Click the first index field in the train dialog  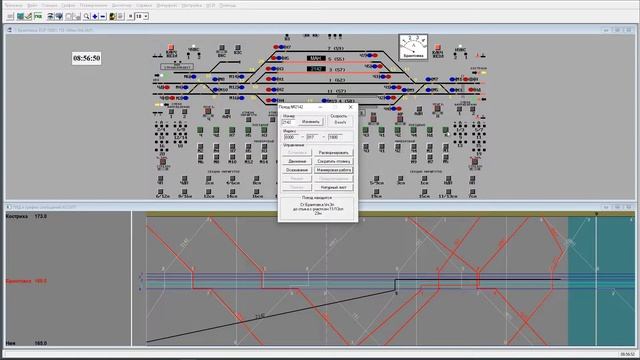(x=291, y=137)
